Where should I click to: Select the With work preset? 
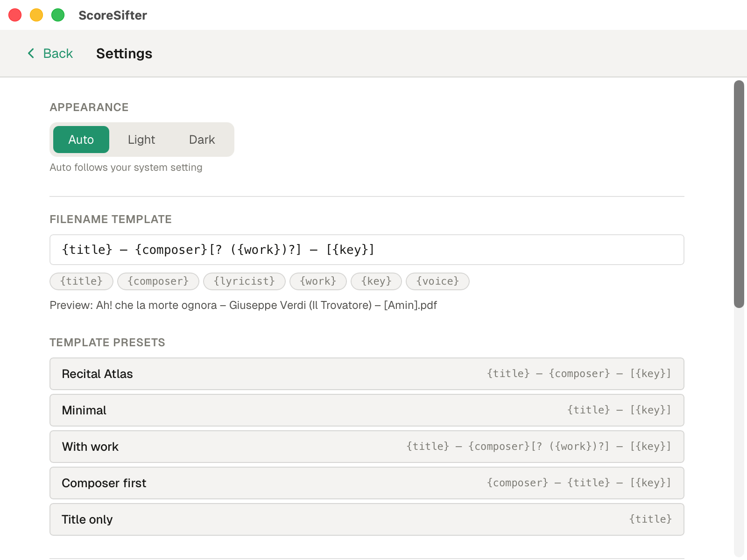(366, 447)
